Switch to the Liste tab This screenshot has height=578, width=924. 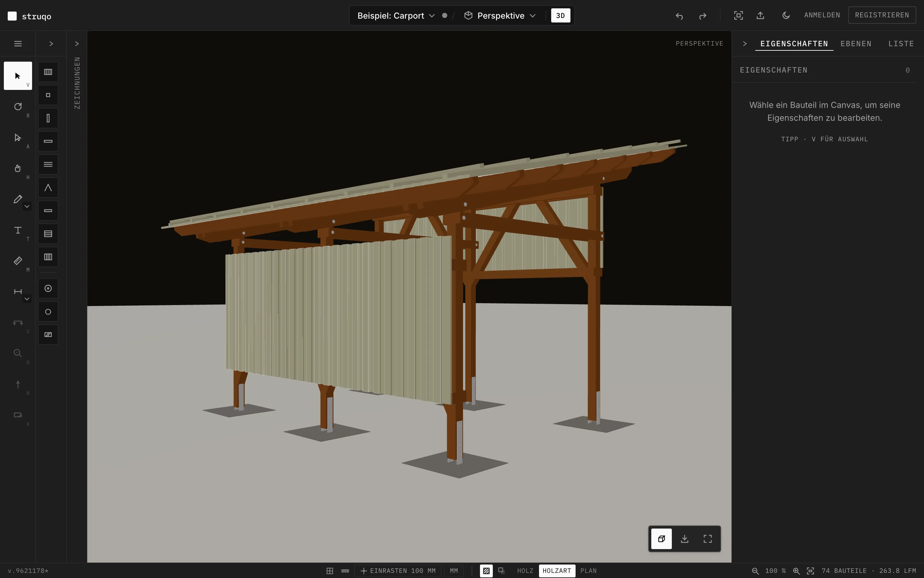[x=901, y=44]
